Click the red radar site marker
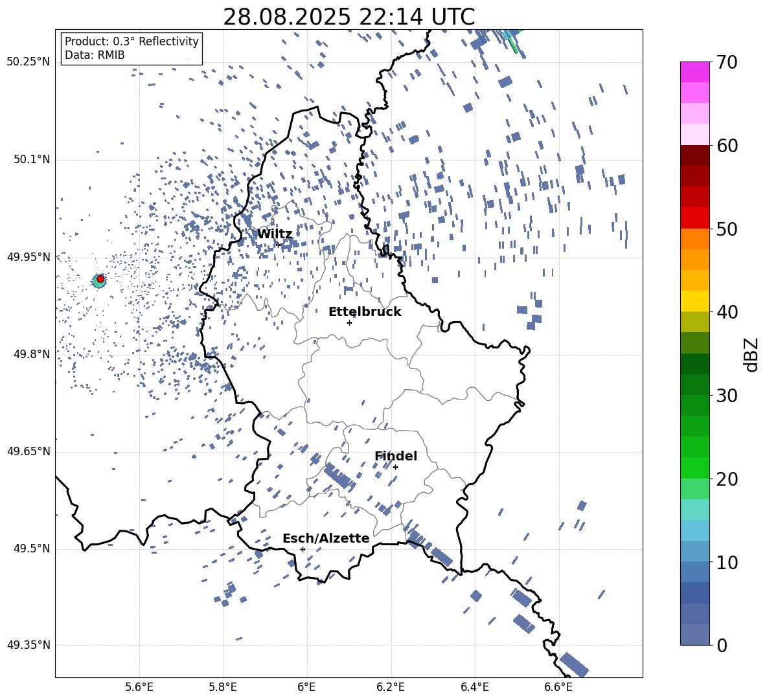Screen dimensions: 767x700 [100, 279]
